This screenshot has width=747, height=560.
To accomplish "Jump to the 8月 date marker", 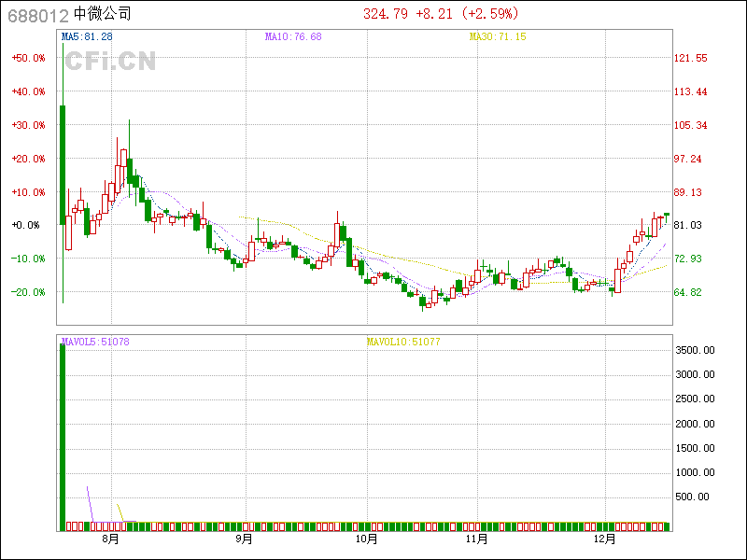I will tap(110, 539).
